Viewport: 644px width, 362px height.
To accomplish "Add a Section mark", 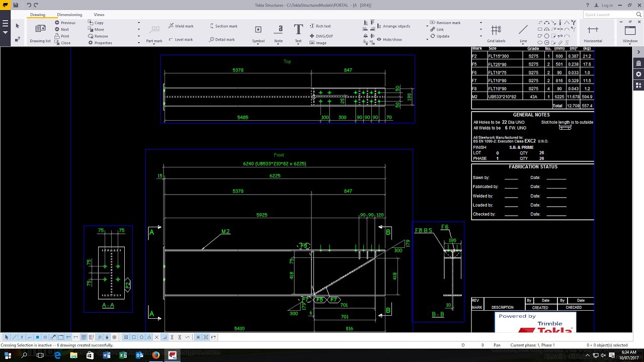I will (223, 26).
